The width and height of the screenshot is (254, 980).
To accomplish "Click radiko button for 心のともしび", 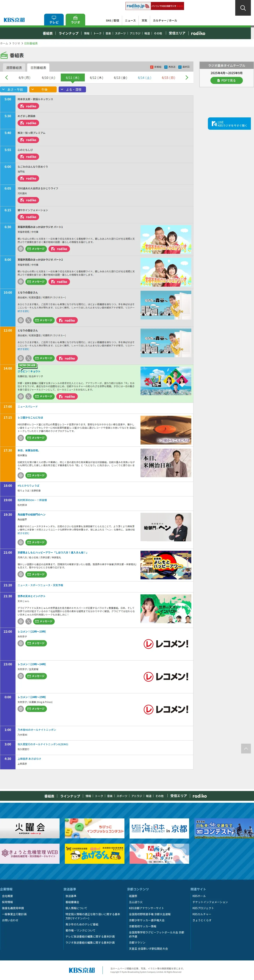I will pos(28,157).
